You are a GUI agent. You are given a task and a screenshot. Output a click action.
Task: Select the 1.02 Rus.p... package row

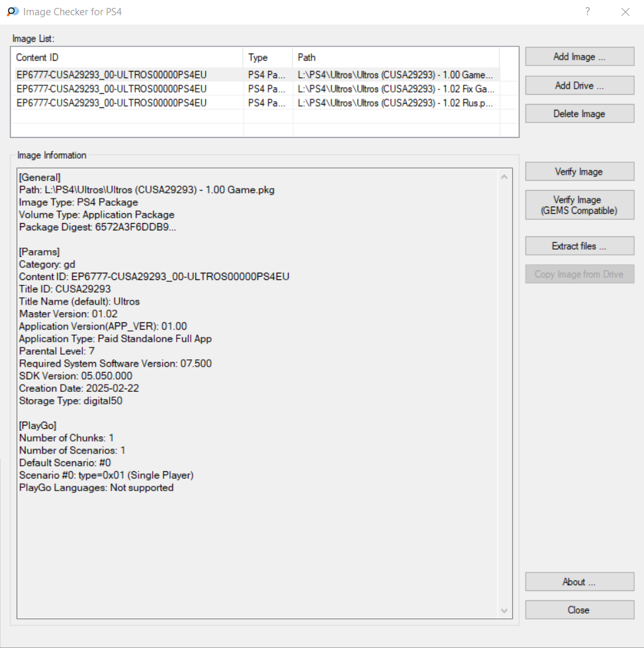(x=257, y=103)
